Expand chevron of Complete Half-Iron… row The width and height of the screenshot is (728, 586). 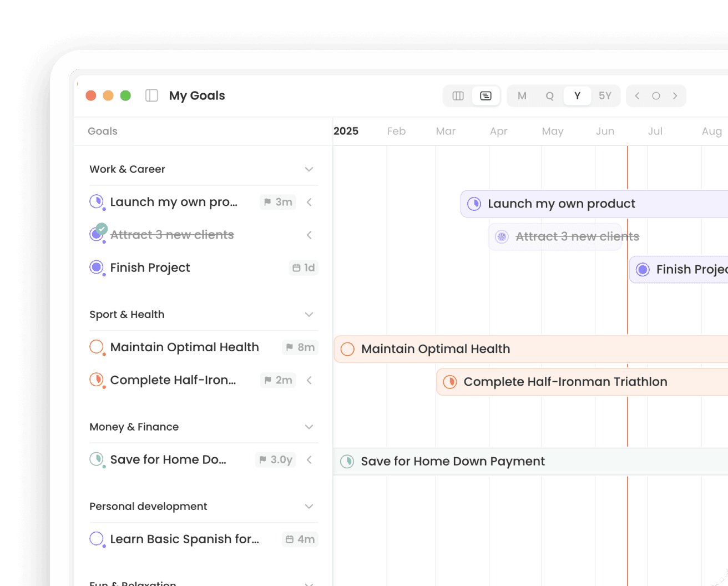pos(309,380)
